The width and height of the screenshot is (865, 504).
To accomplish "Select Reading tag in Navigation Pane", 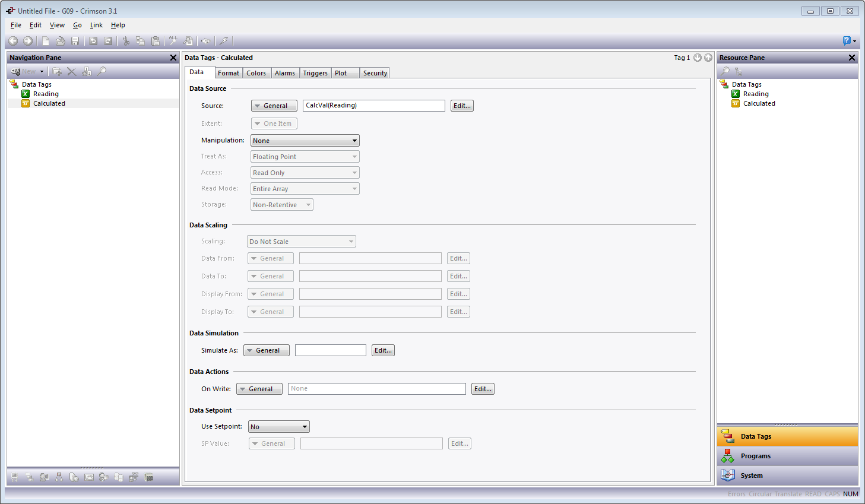I will [46, 94].
